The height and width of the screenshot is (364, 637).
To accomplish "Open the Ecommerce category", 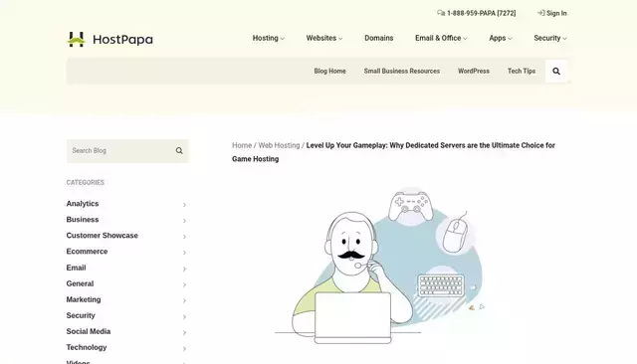I will (87, 252).
